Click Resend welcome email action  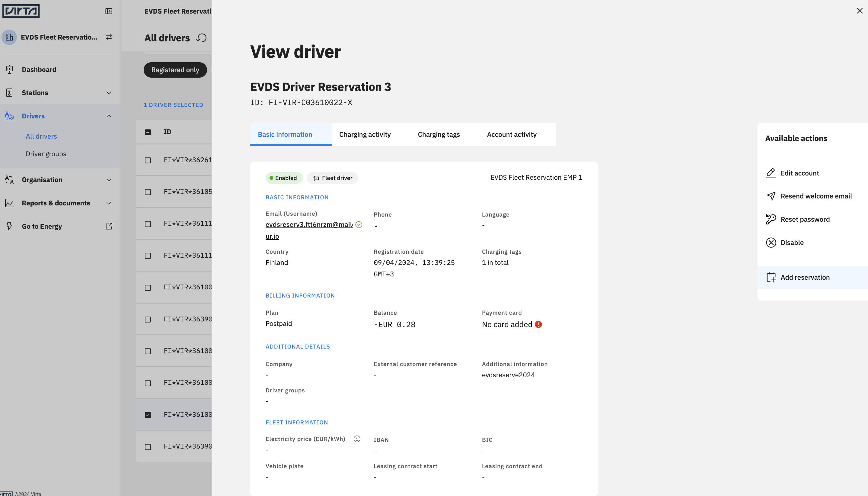(816, 196)
